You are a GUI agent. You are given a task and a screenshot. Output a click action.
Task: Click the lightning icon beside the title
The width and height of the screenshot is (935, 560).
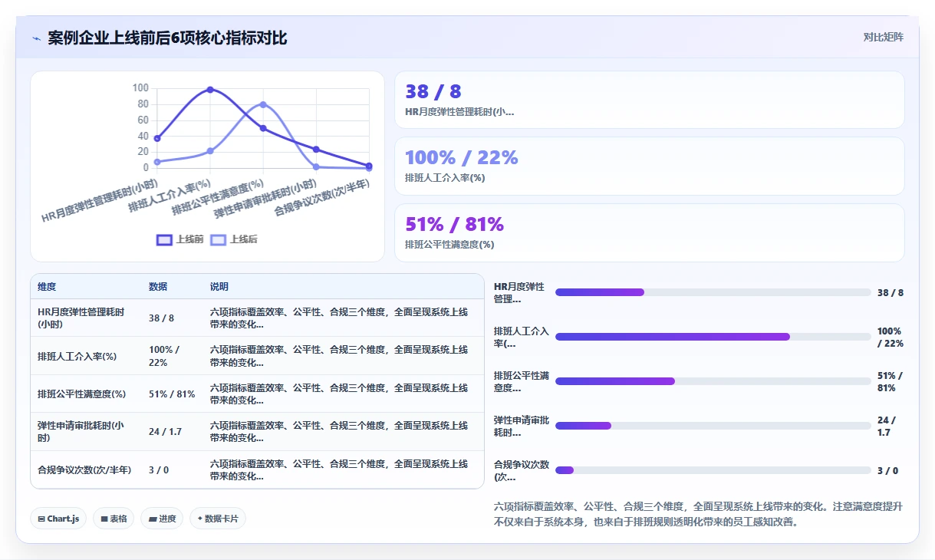[37, 38]
